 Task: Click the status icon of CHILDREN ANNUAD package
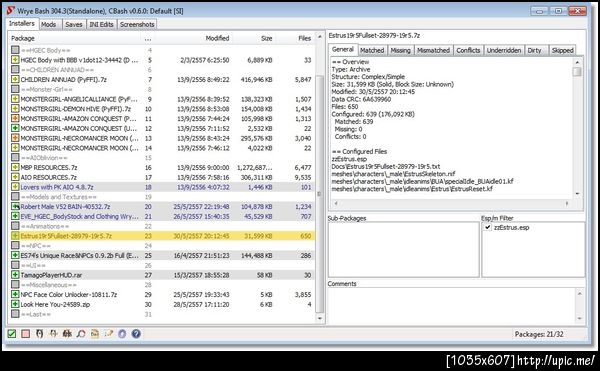pyautogui.click(x=15, y=79)
